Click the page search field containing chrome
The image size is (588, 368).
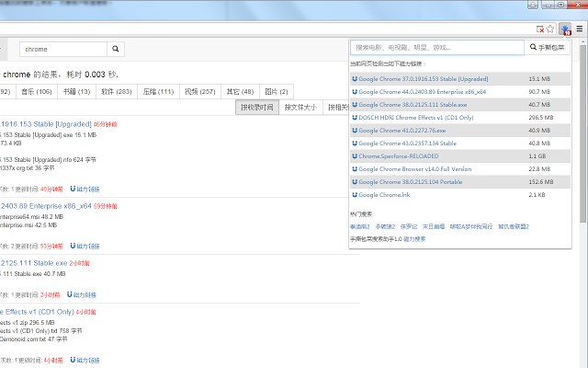(x=63, y=49)
